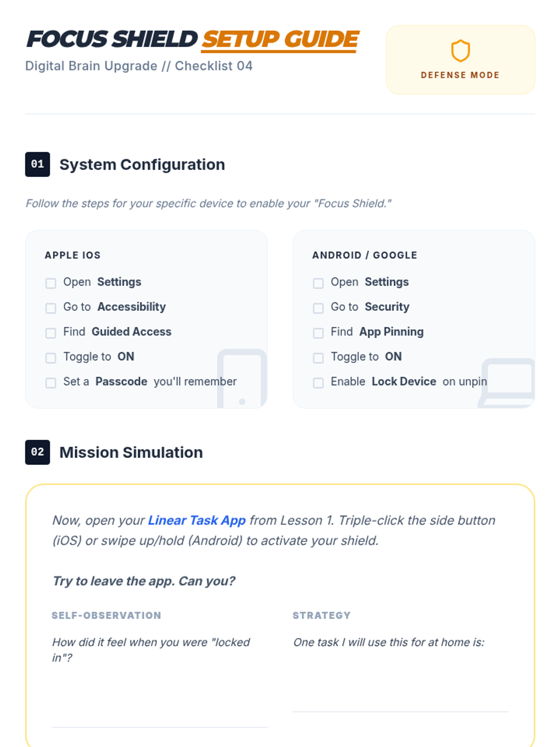Screen dimensions: 560x747
Task: Check the iOS Open Settings checkbox
Action: click(x=51, y=283)
